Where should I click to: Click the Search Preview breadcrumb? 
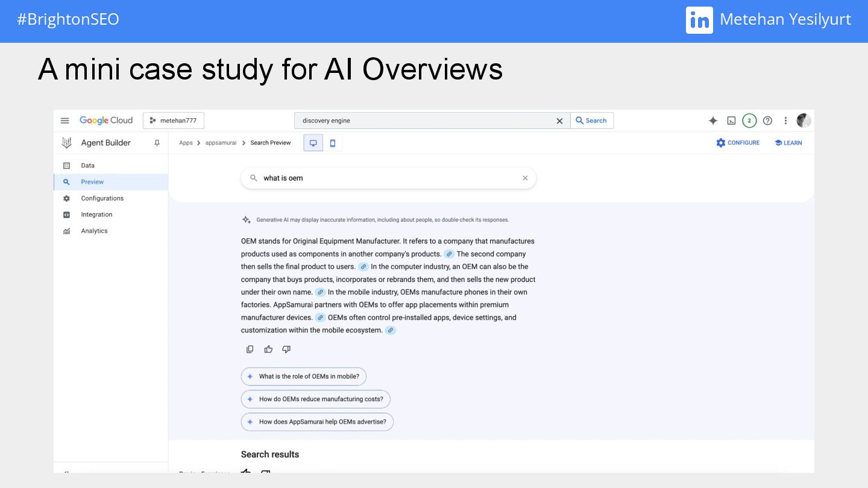(271, 143)
